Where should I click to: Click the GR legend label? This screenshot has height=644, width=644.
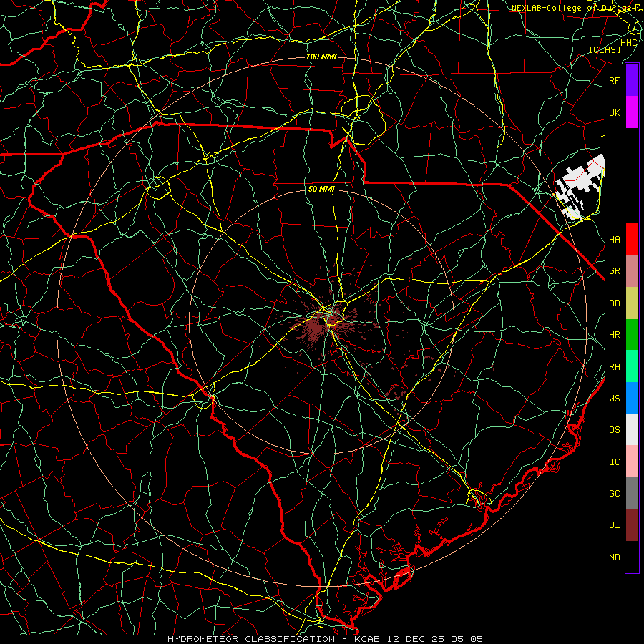(614, 271)
